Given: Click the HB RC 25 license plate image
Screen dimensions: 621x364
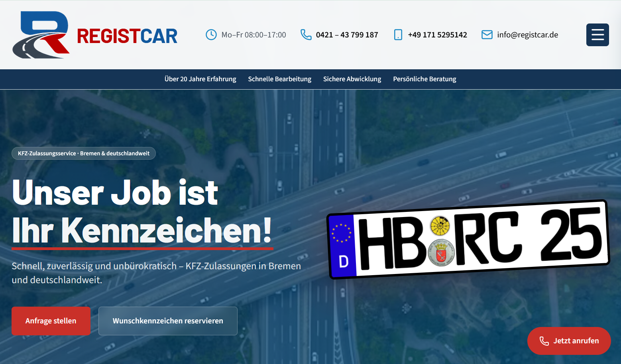Looking at the screenshot, I should [x=468, y=239].
